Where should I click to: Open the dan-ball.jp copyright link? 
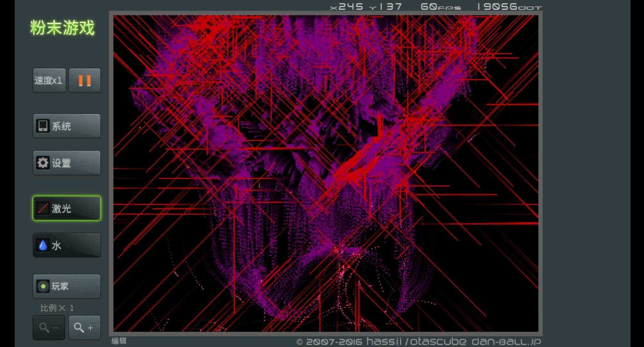[506, 341]
